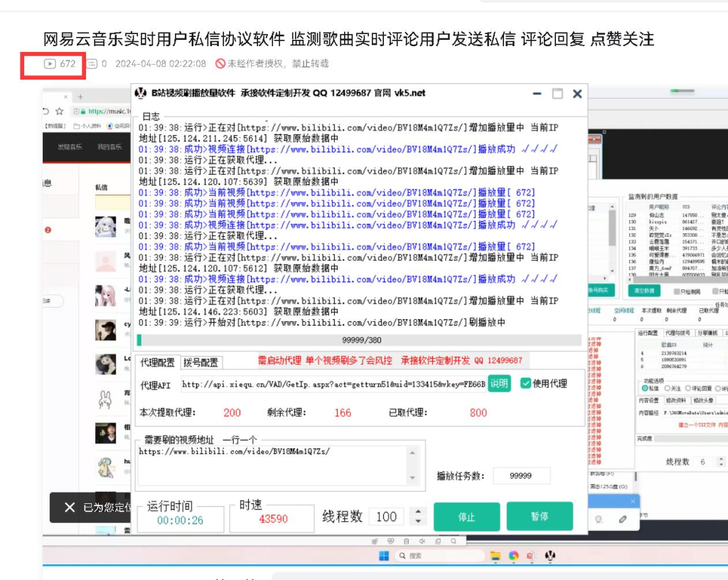Close the browser tab with its X icon

(65, 97)
